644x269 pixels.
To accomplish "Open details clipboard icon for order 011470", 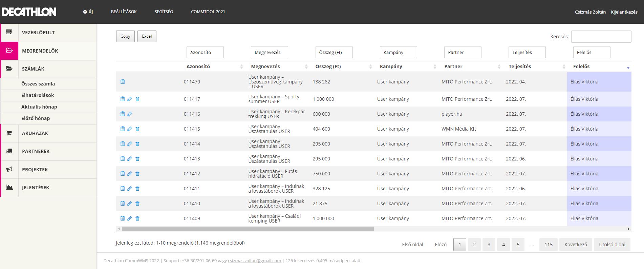I will (123, 82).
